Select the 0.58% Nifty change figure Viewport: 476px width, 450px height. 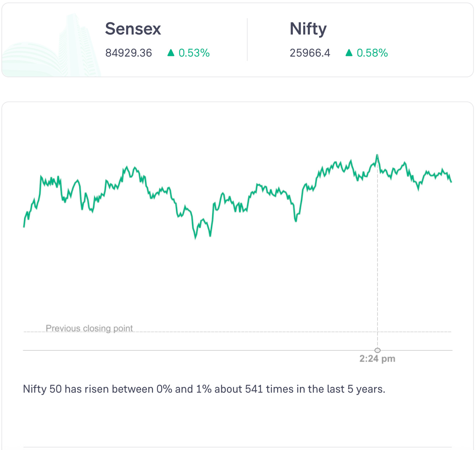tap(372, 53)
